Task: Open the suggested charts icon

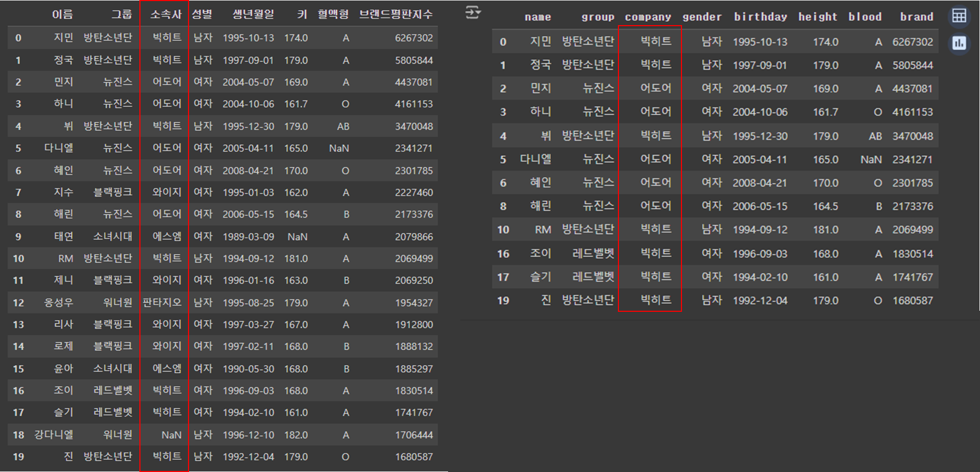Action: [x=959, y=43]
